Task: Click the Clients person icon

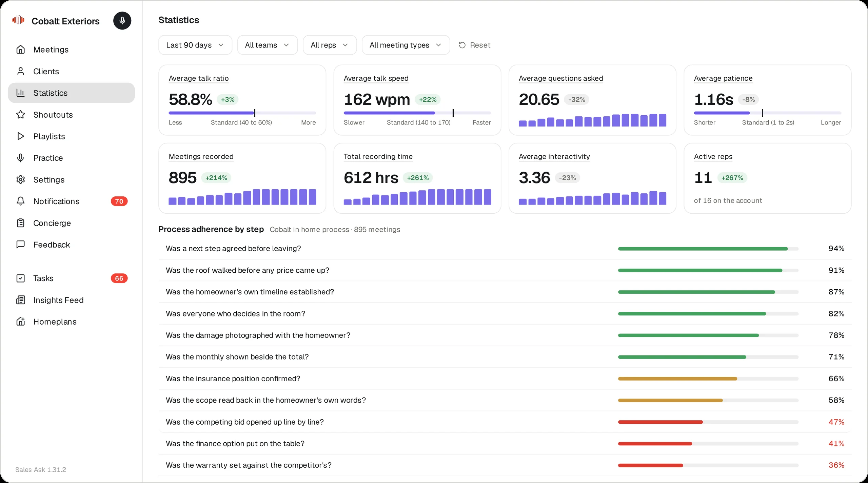Action: [x=21, y=71]
